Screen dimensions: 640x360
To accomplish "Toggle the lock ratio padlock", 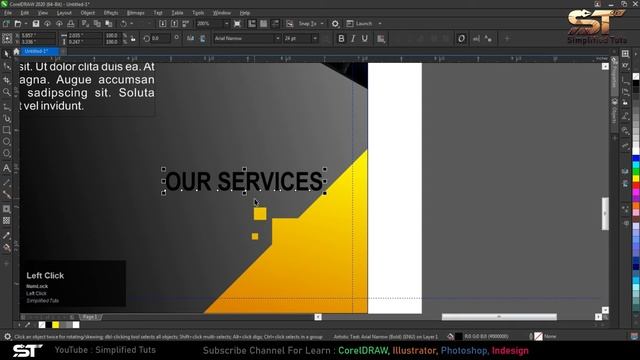I will click(133, 39).
